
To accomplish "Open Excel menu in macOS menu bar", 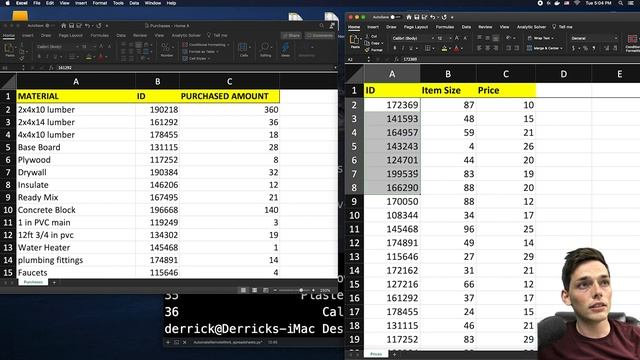I will coord(22,3).
